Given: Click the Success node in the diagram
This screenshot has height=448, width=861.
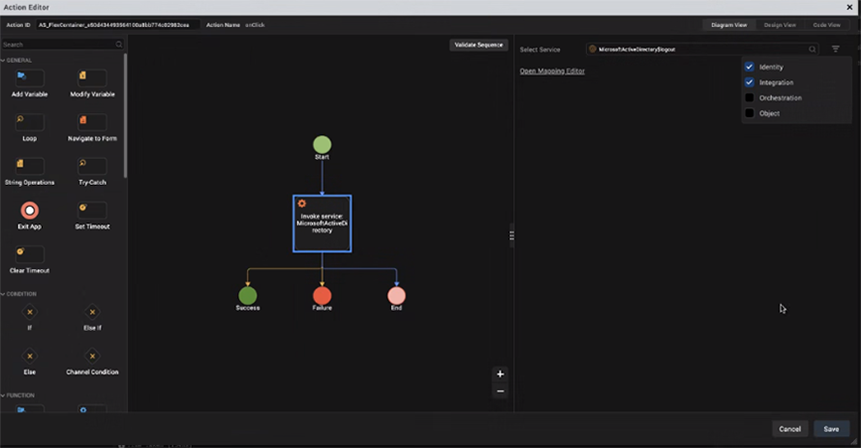Looking at the screenshot, I should click(248, 295).
